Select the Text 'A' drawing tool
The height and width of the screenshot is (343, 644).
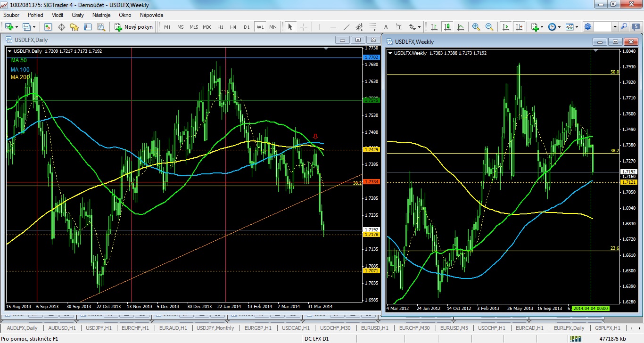[386, 27]
